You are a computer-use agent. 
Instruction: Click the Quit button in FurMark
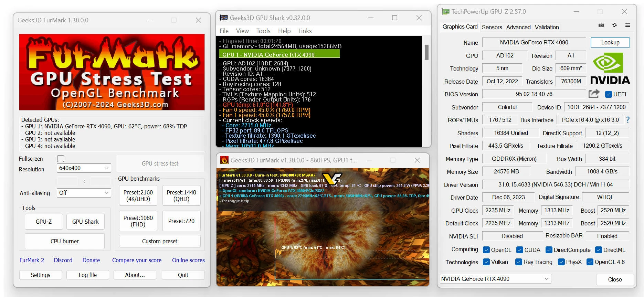[183, 275]
